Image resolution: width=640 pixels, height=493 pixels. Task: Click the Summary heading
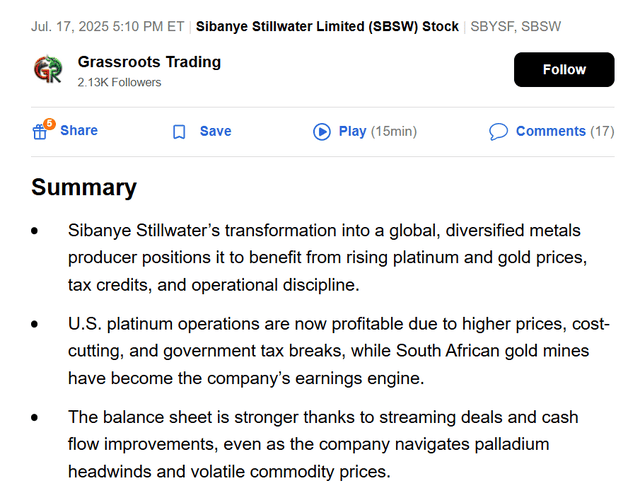(84, 187)
